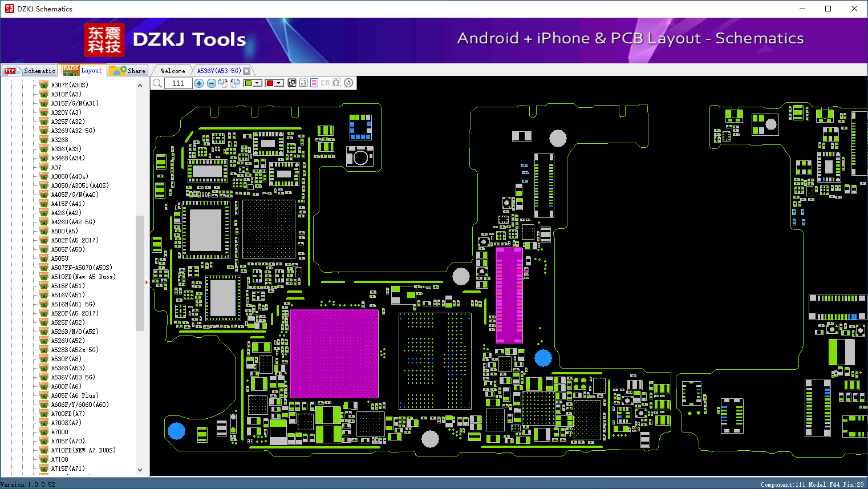Click the large magenta square chip on the board
The image size is (868, 489).
334,354
